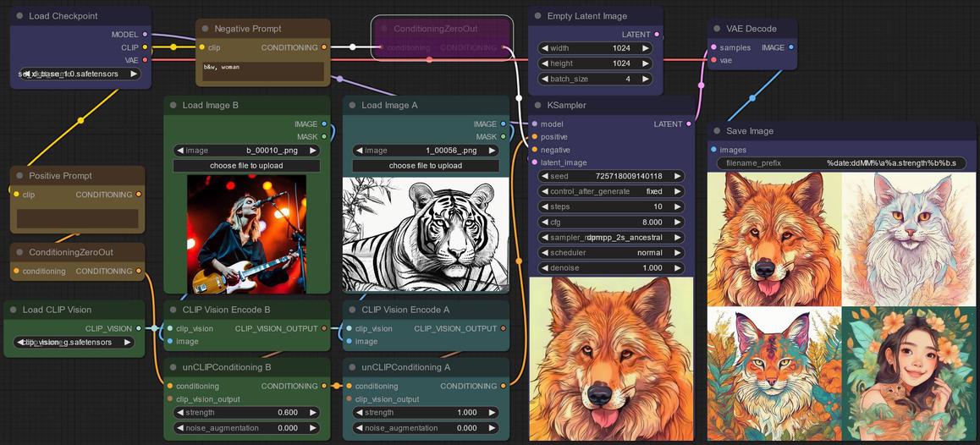The height and width of the screenshot is (445, 980).
Task: Click the model input socket on KSampler
Action: tap(534, 124)
